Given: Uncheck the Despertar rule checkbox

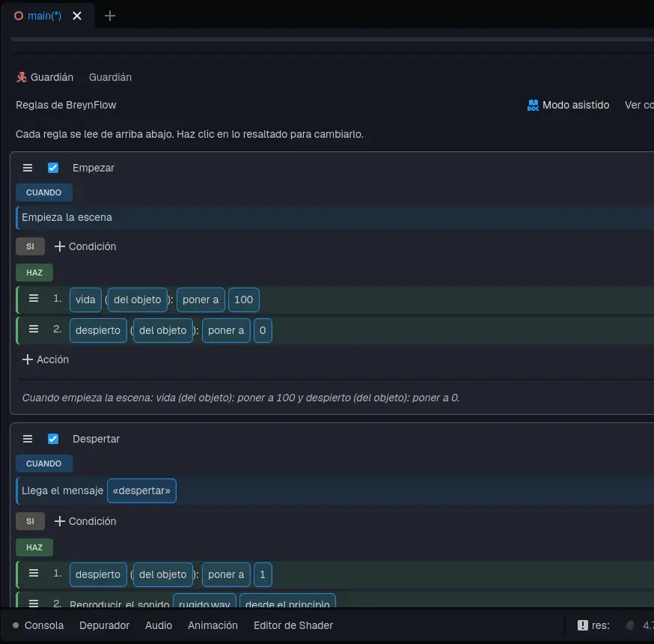Looking at the screenshot, I should [53, 439].
